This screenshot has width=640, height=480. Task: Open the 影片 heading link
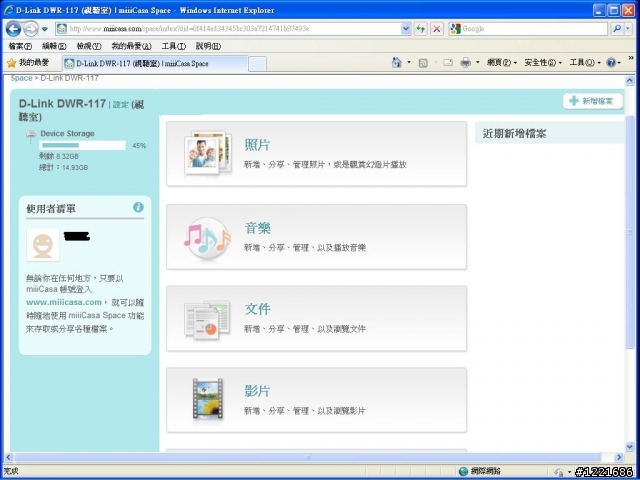(x=257, y=391)
